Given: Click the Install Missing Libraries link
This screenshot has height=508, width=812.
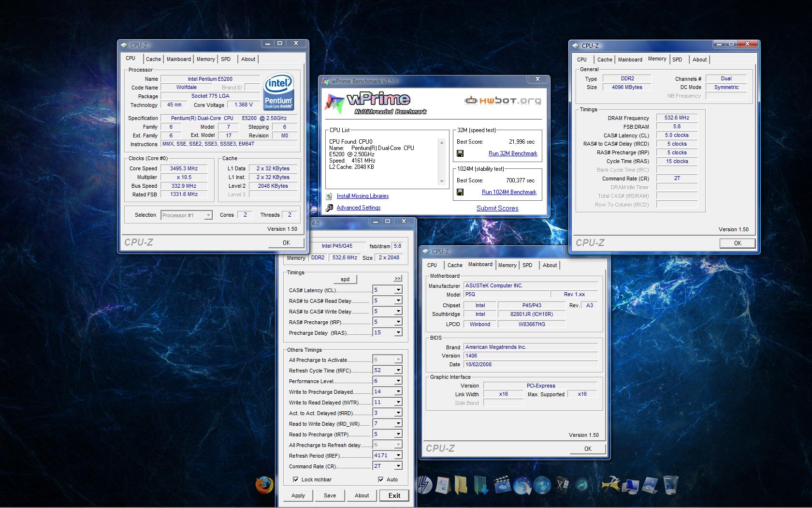Looking at the screenshot, I should tap(362, 196).
